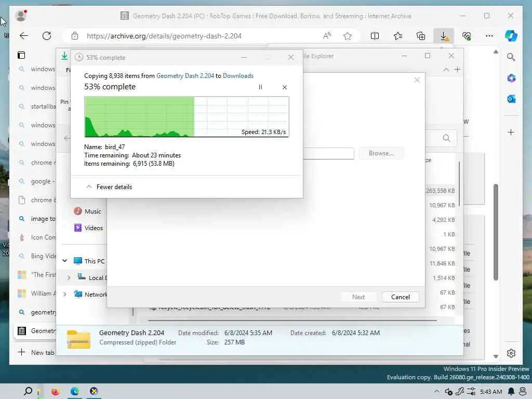View site information lock icon
This screenshot has width=532, height=399.
pyautogui.click(x=75, y=36)
